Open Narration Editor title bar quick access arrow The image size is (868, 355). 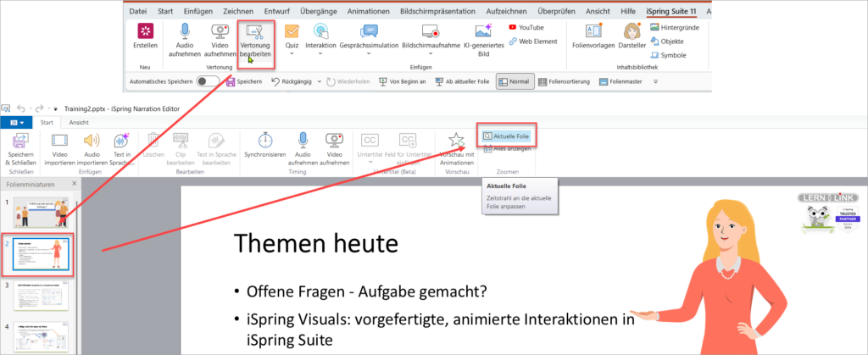click(x=55, y=109)
